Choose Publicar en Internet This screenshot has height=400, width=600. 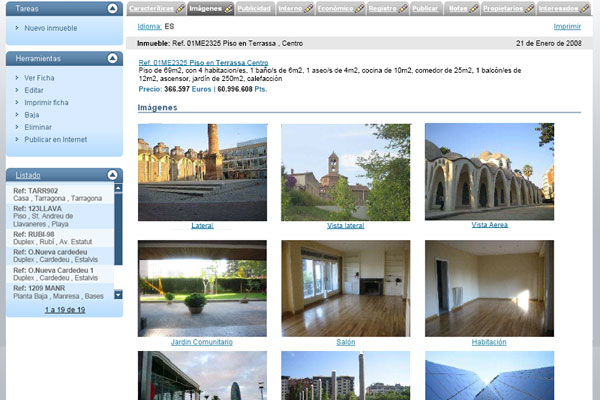pyautogui.click(x=55, y=139)
